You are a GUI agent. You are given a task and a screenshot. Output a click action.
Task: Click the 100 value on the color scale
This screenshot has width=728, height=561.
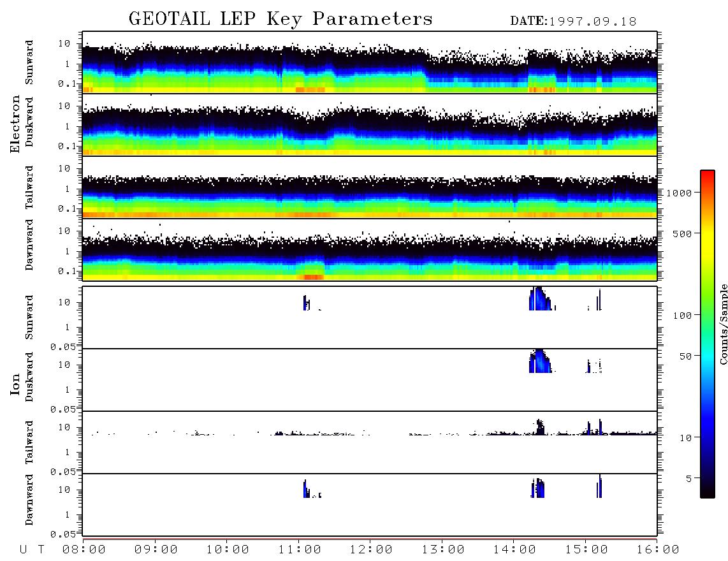point(683,316)
